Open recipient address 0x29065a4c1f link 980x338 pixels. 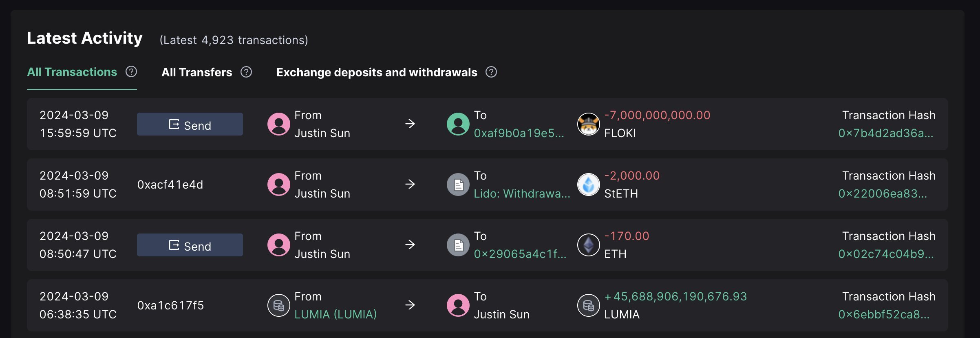tap(520, 254)
